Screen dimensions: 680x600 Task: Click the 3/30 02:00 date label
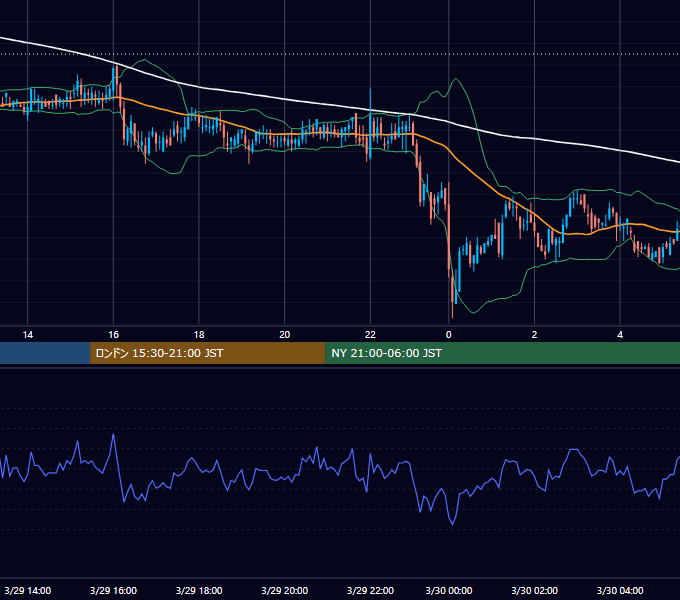click(x=534, y=590)
